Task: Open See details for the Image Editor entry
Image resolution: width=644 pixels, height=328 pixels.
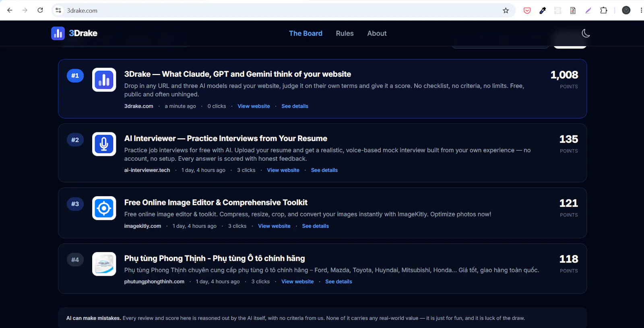Action: pyautogui.click(x=315, y=226)
